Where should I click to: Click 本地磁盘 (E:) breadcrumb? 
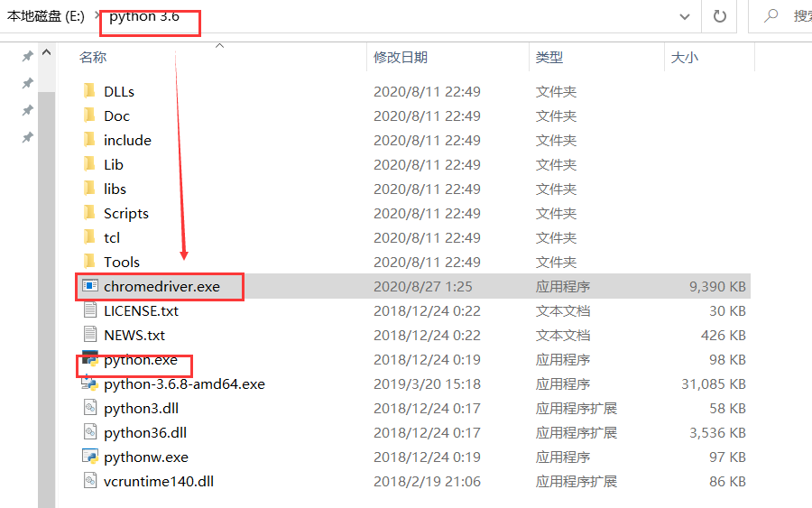pyautogui.click(x=46, y=16)
